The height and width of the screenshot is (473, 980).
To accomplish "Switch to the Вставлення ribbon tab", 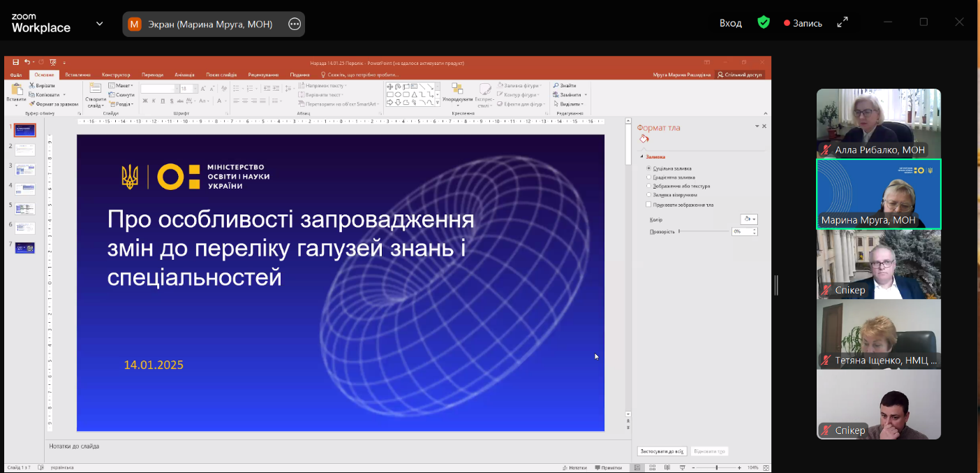I will (x=77, y=75).
